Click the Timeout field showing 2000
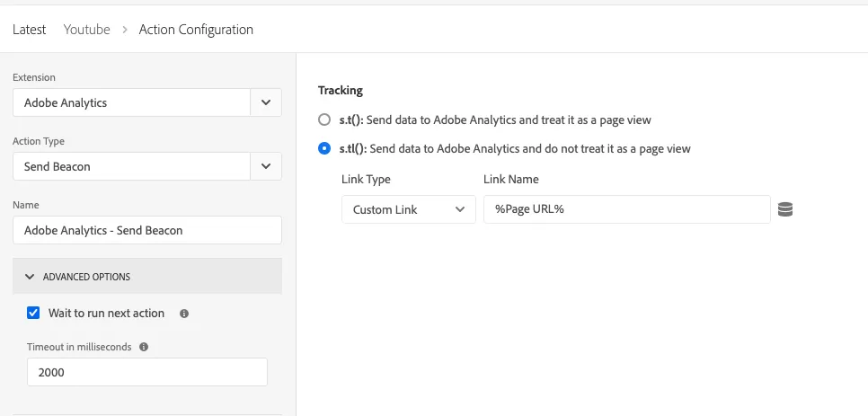This screenshot has width=868, height=416. point(147,372)
